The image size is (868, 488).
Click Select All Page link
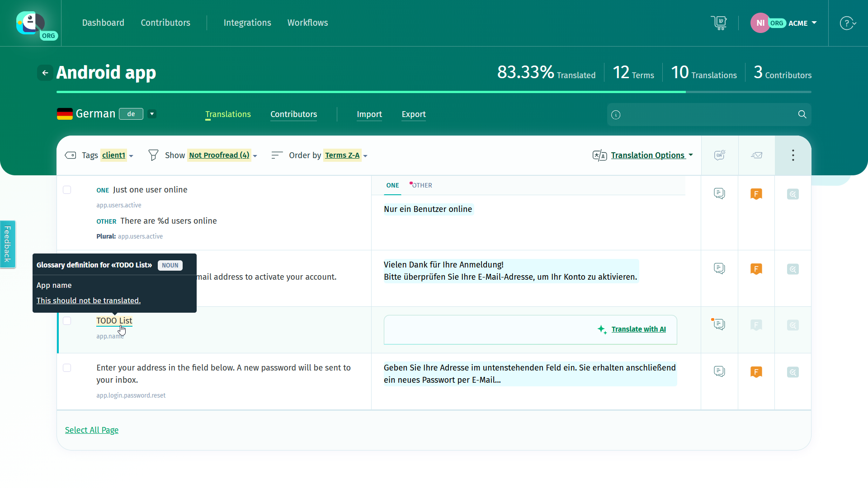tap(92, 430)
